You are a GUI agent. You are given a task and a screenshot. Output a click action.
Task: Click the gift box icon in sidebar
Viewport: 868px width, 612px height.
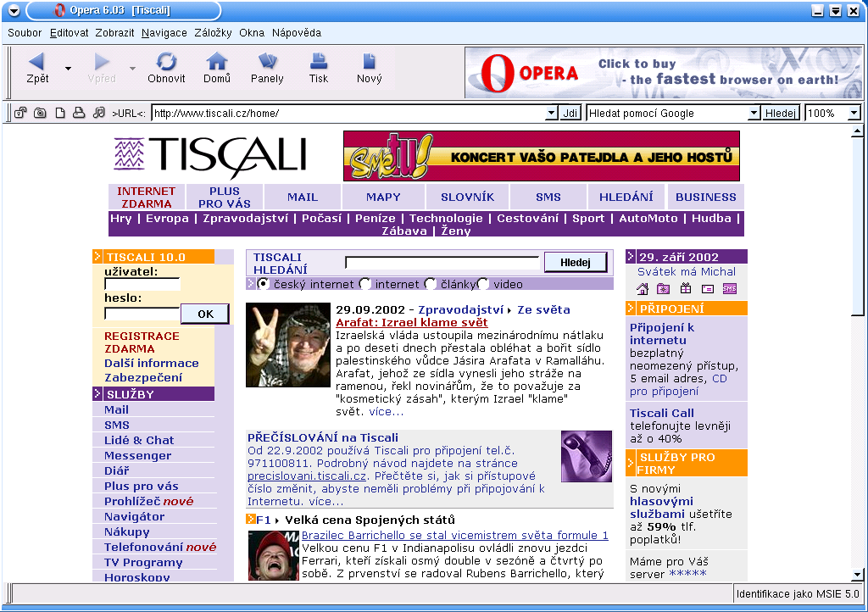(686, 288)
